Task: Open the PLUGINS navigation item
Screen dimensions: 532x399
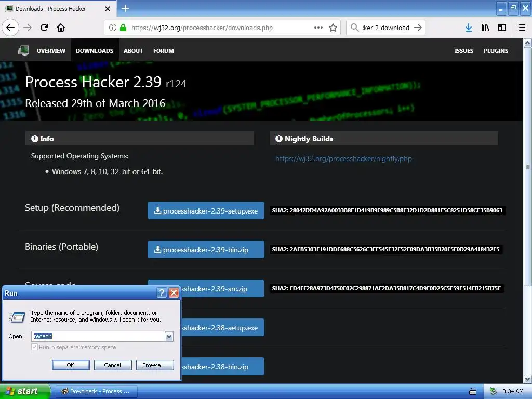Action: (x=496, y=51)
